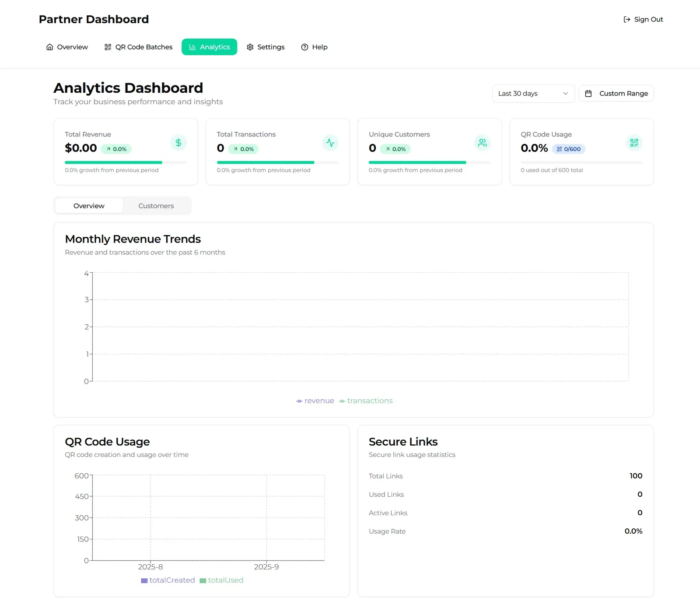Viewport: 700px width, 608px height.
Task: Click the 0/600 usage badge
Action: [568, 149]
